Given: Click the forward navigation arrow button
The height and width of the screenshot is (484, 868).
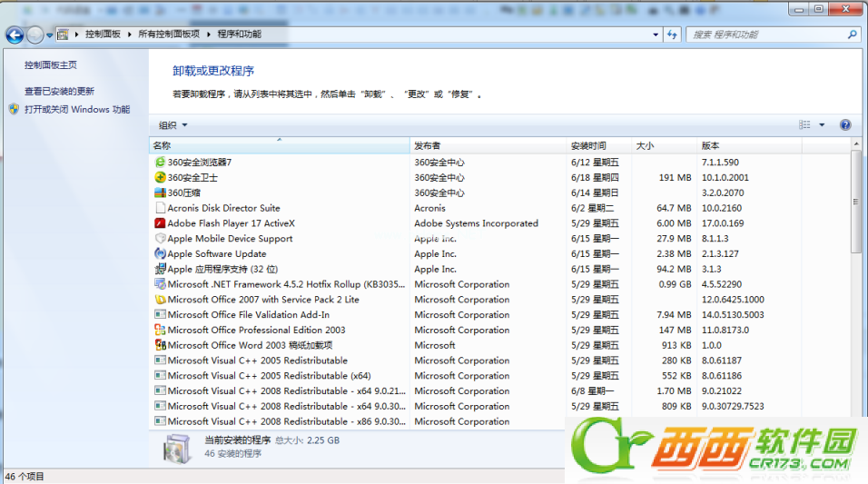Looking at the screenshot, I should tap(35, 35).
